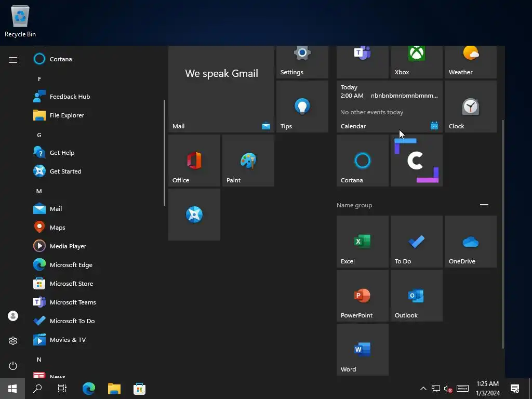This screenshot has height=399, width=532.
Task: Open the user account menu
Action: [13, 316]
